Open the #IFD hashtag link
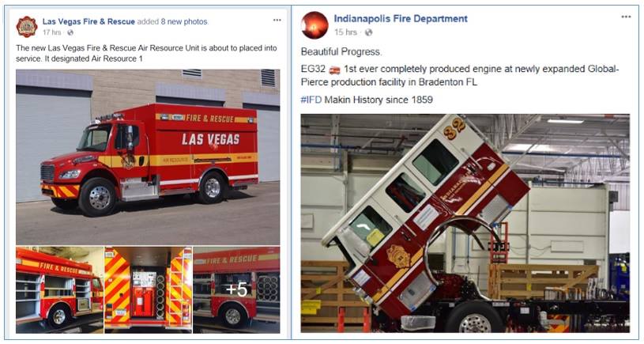Image resolution: width=644 pixels, height=344 pixels. click(x=311, y=100)
